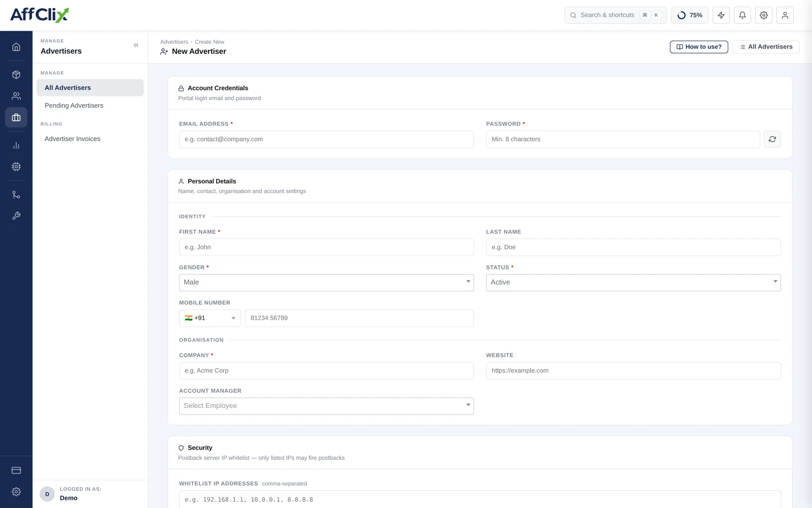This screenshot has width=812, height=508.
Task: Click the How to use? button
Action: coord(699,47)
